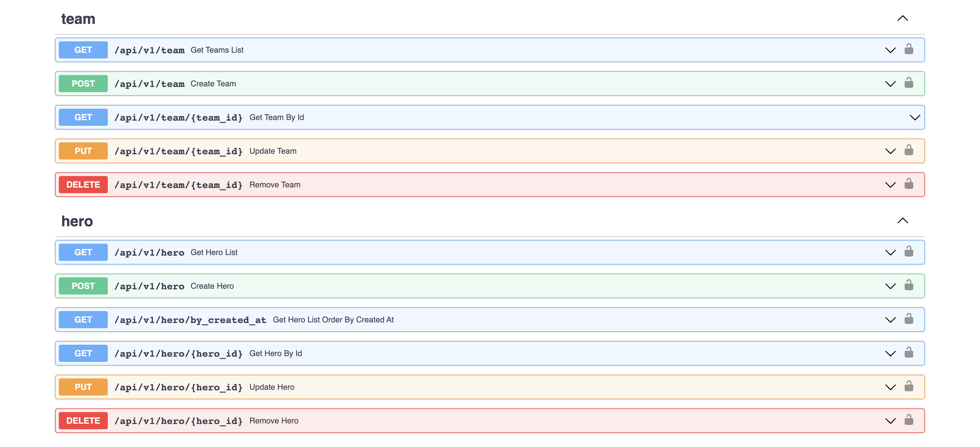
Task: Click lock icon on Create Team row
Action: click(908, 83)
